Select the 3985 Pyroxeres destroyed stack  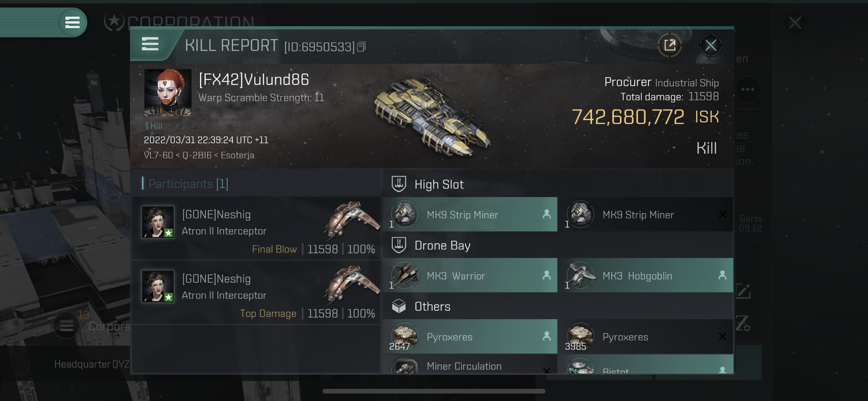[645, 336]
